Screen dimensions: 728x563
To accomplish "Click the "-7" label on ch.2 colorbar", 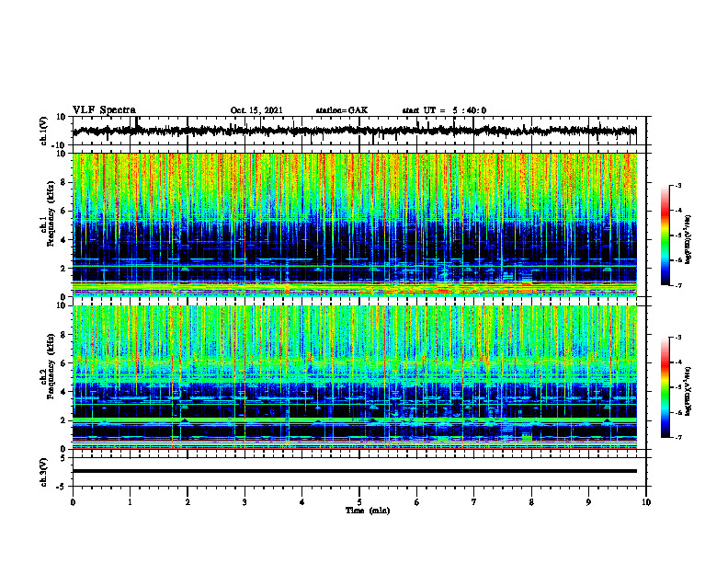I will [x=677, y=438].
